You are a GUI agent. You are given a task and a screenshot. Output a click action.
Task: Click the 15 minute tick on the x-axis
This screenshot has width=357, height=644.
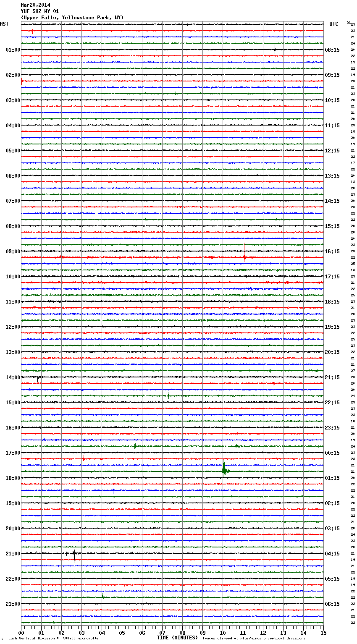[x=323, y=633]
